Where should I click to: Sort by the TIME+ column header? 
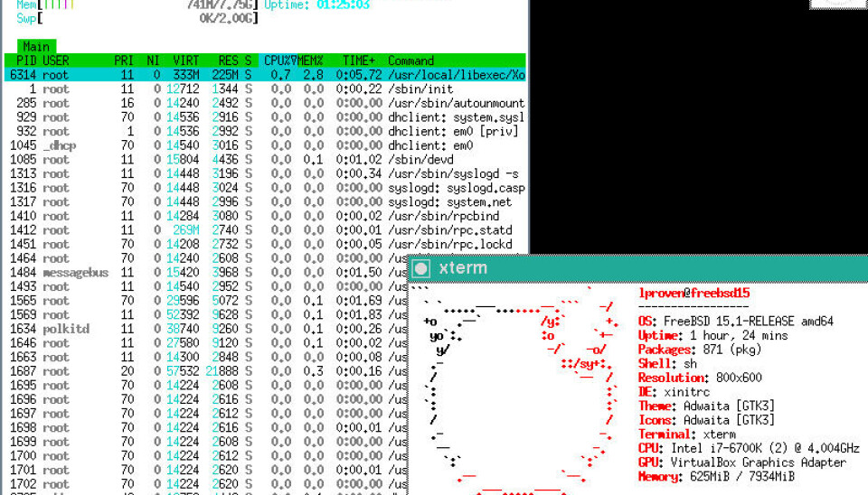(x=358, y=61)
